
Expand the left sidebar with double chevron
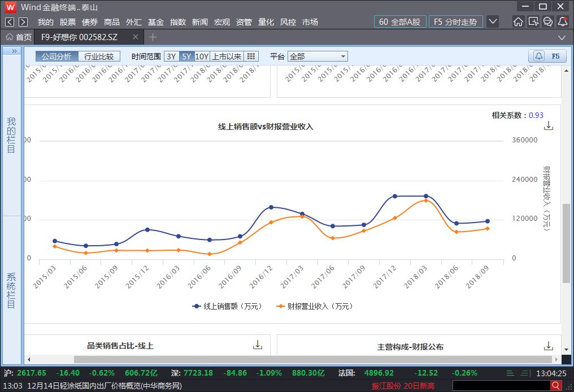pos(14,51)
